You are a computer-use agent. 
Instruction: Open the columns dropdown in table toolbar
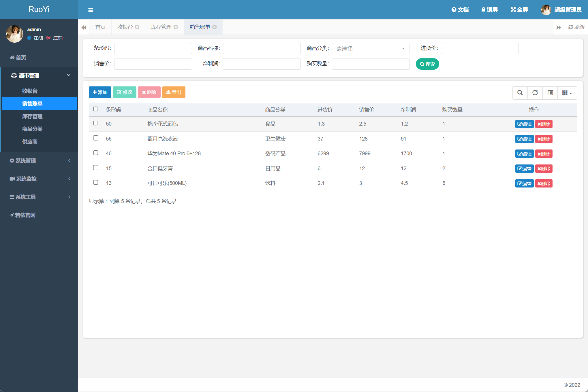tap(567, 93)
